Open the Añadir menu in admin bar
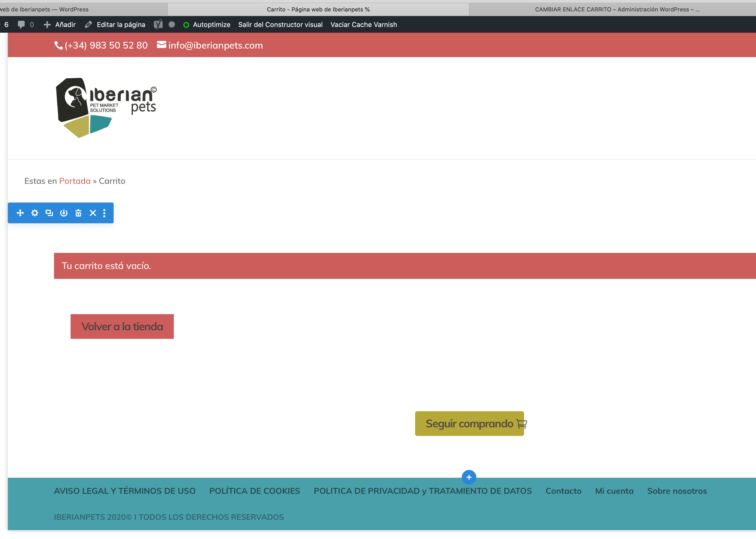This screenshot has width=756, height=539. (60, 25)
